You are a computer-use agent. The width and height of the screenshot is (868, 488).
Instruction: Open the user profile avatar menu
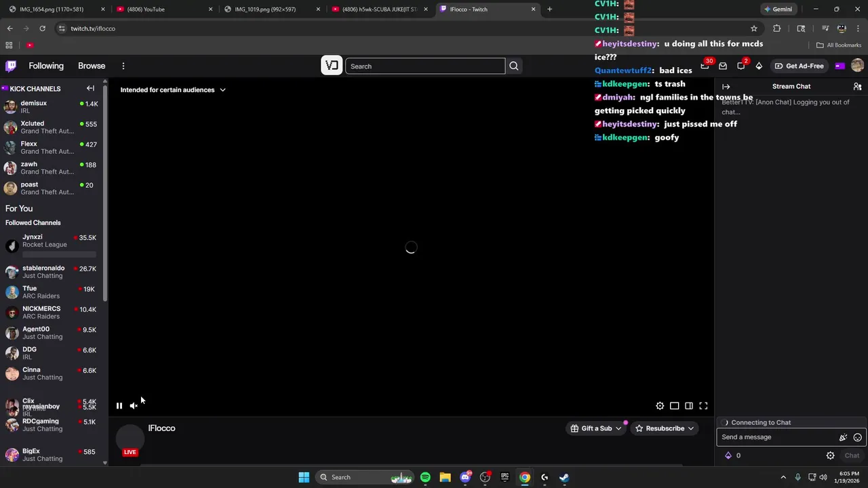coord(857,65)
